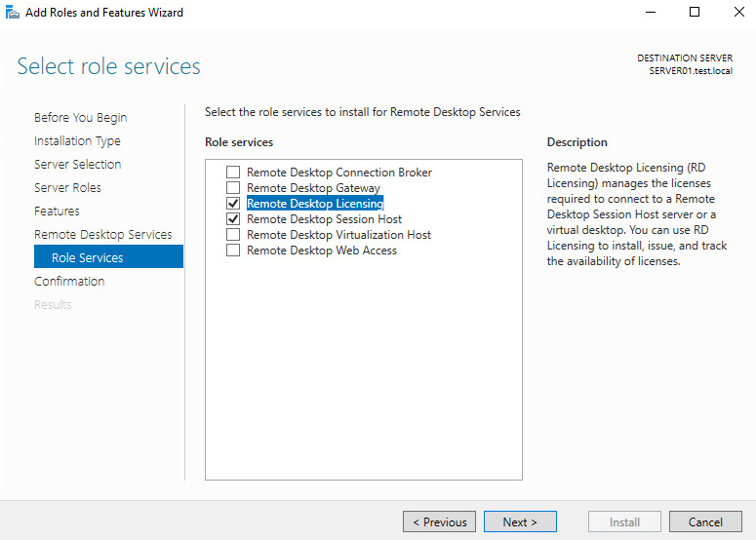
Task: Tick Remote Desktop Virtualization Host checkbox
Action: pyautogui.click(x=233, y=235)
